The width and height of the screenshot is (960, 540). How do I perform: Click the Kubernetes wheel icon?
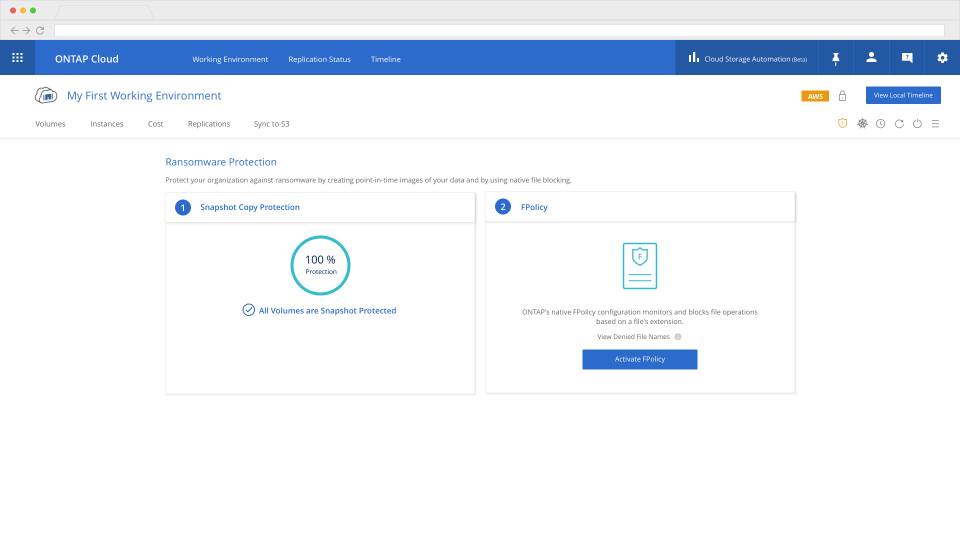point(862,124)
